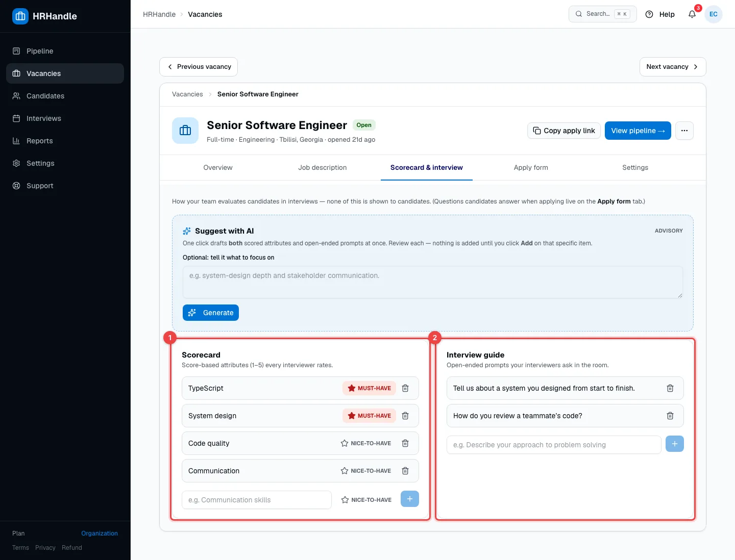Viewport: 735px width, 560px height.
Task: Click the HRHandle logo icon
Action: (x=20, y=16)
